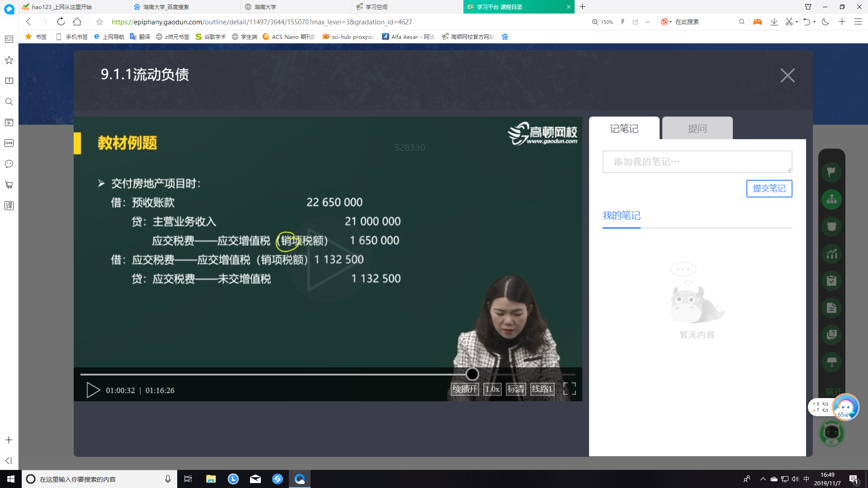Open the 1.0x playback speed selector
The height and width of the screenshot is (488, 868).
pos(492,389)
